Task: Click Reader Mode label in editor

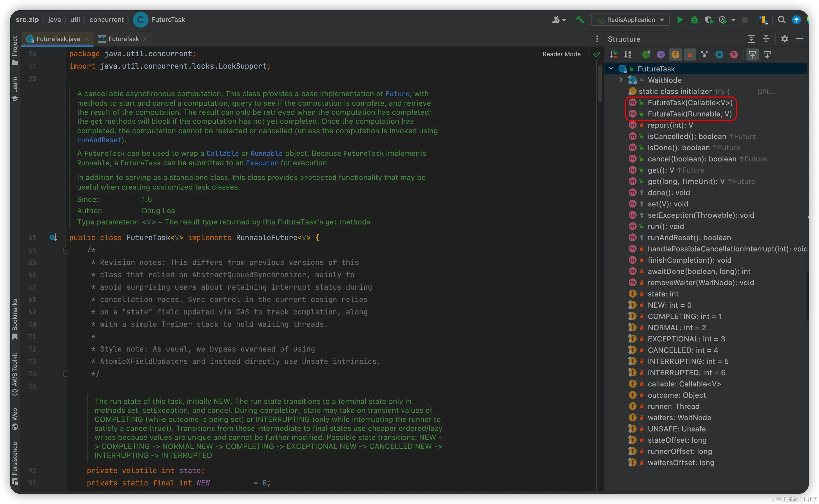Action: click(x=561, y=54)
